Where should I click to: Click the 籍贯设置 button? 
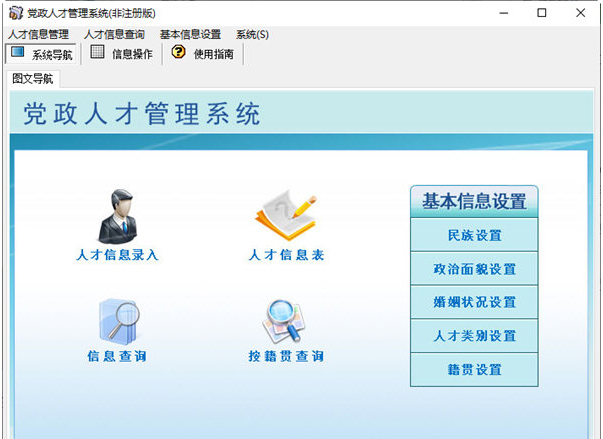coord(474,369)
